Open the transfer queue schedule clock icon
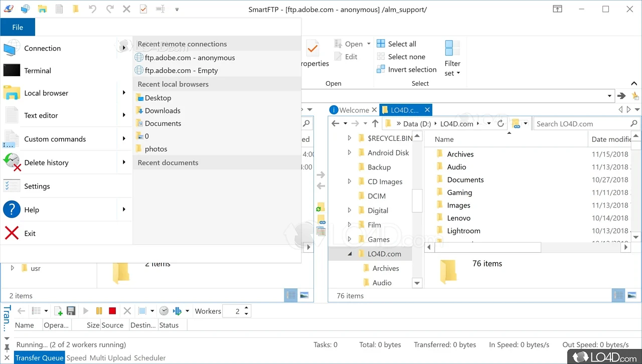This screenshot has width=642, height=364. click(x=164, y=311)
